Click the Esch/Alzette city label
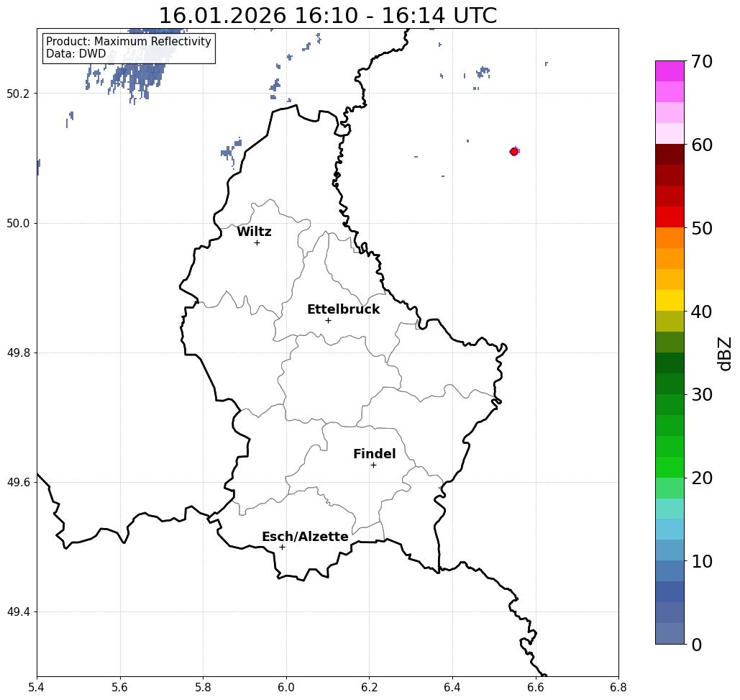 click(x=305, y=537)
